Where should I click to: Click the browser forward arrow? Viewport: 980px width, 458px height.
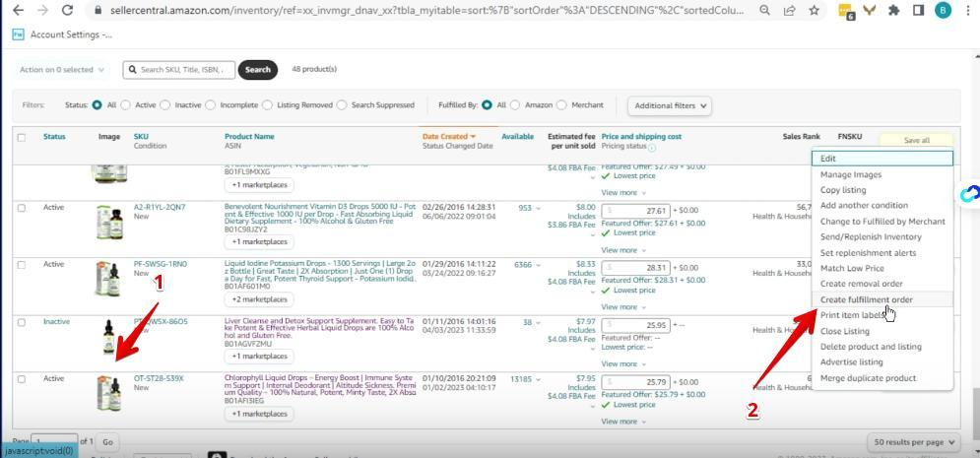point(42,11)
